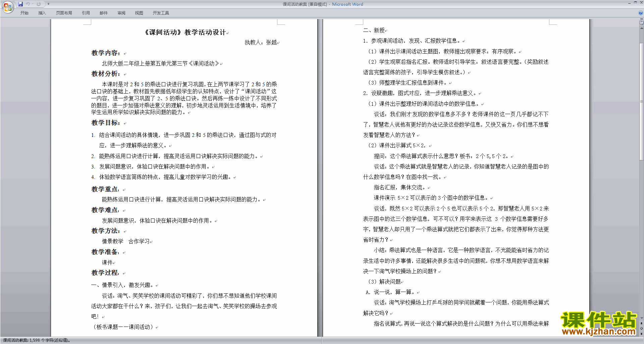Open the Office button menu

point(7,7)
